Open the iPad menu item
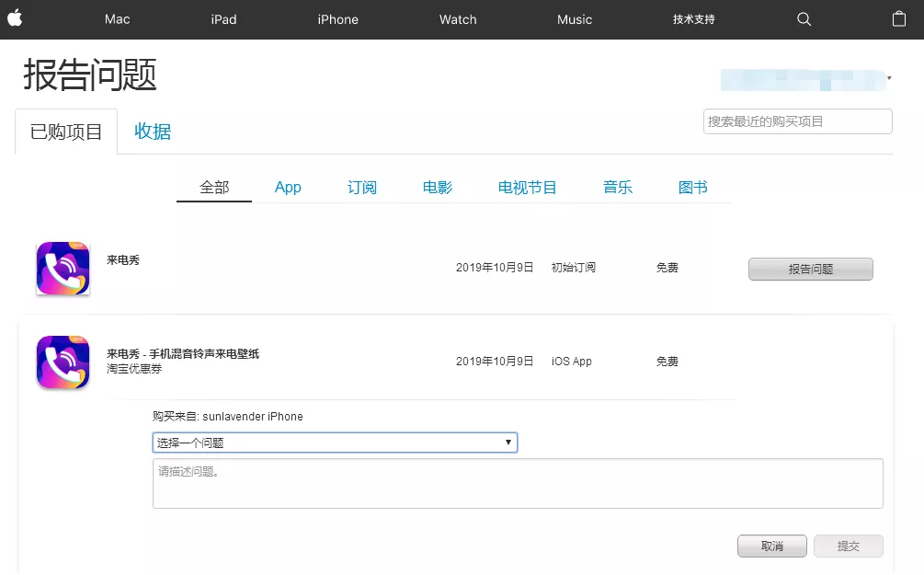The height and width of the screenshot is (575, 924). (224, 19)
